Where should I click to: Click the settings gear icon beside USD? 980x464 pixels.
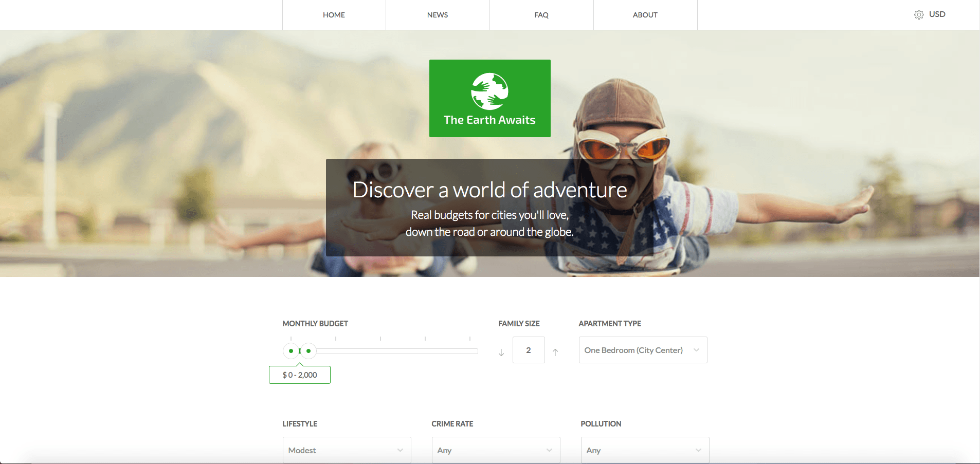(919, 15)
